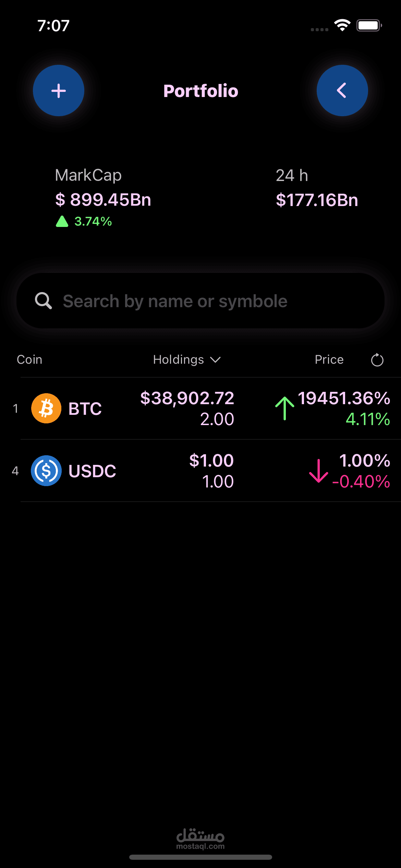Tap the green up arrow on BTC row
Image resolution: width=401 pixels, height=868 pixels.
284,408
